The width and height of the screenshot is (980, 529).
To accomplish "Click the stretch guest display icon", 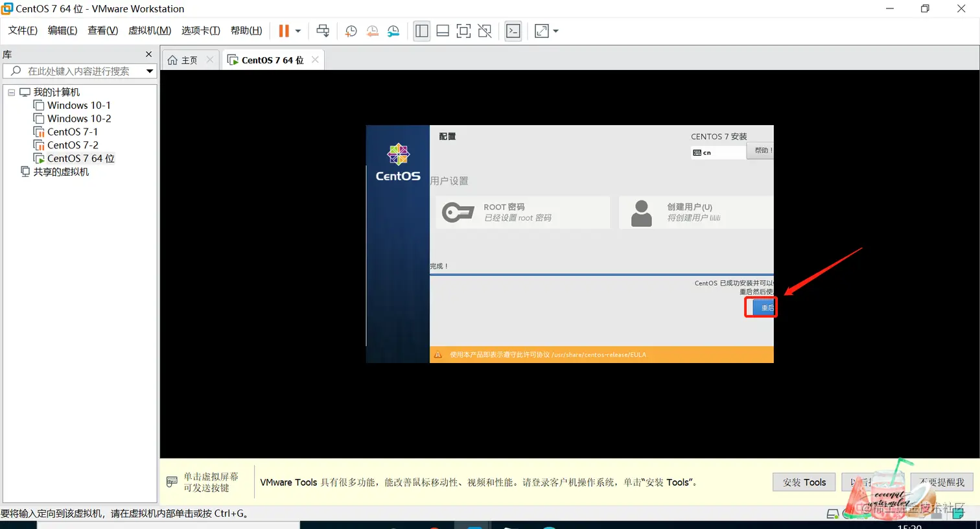I will pos(542,30).
